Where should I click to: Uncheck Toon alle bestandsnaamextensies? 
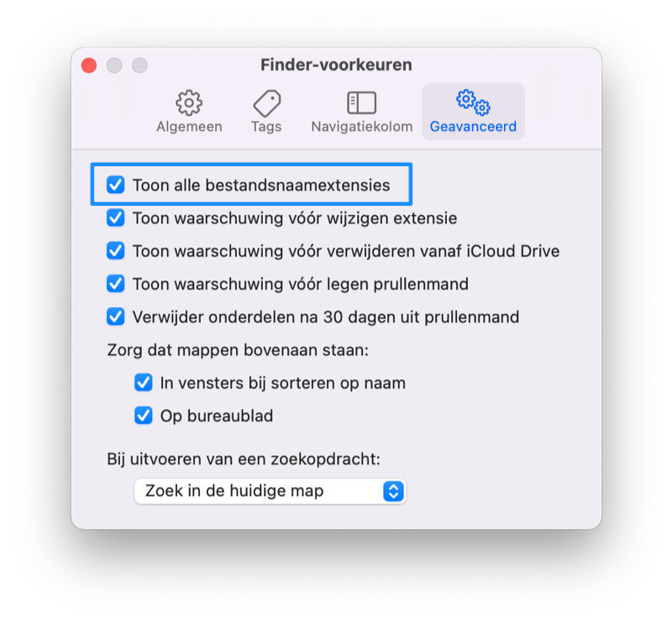click(x=116, y=185)
